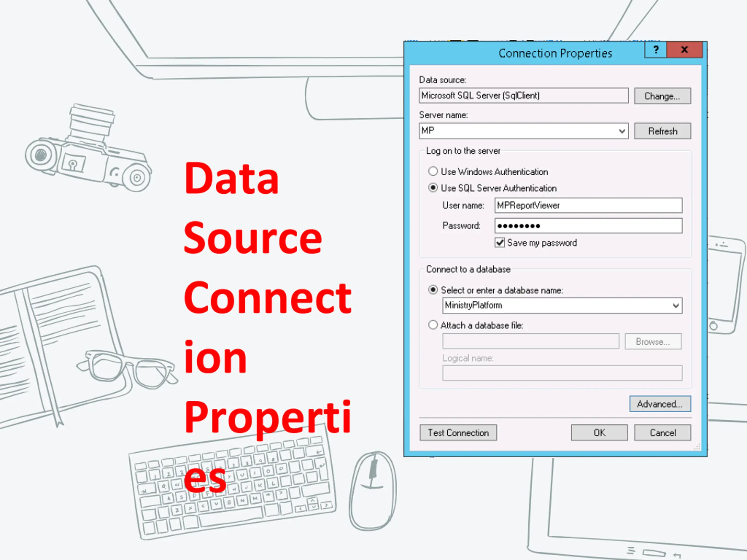This screenshot has height=560, width=747.
Task: Click the Data source text box
Action: click(523, 96)
